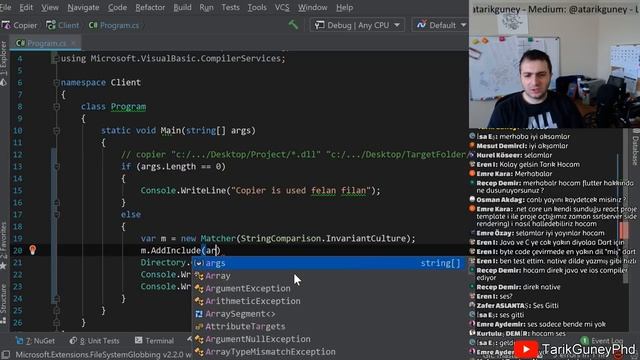The width and height of the screenshot is (640, 360).
Task: Open the Help menu
Action: [344, 7]
